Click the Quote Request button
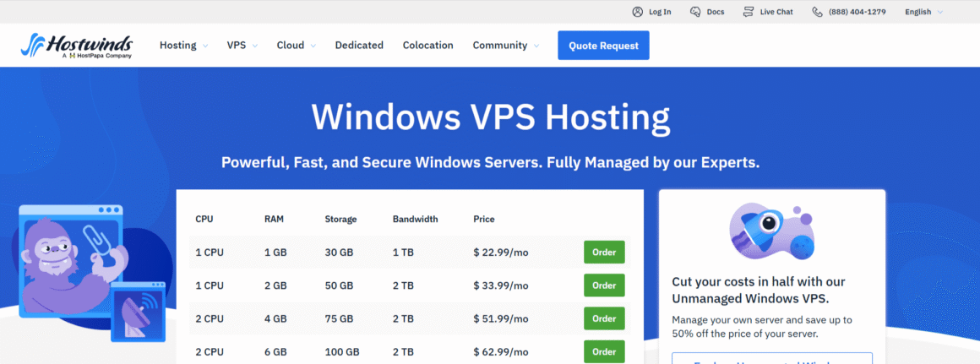The height and width of the screenshot is (364, 980). (x=603, y=46)
